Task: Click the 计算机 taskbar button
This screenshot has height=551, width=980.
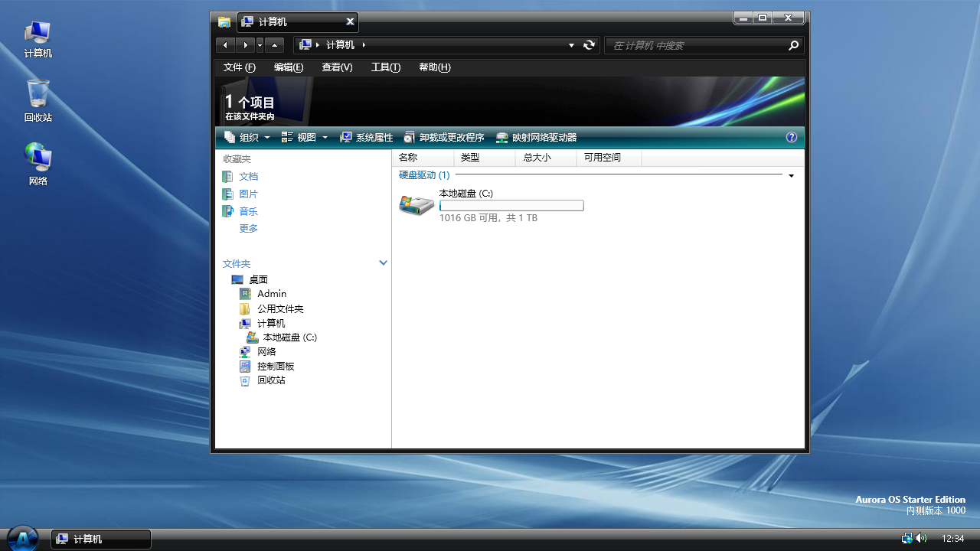Action: [x=101, y=540]
